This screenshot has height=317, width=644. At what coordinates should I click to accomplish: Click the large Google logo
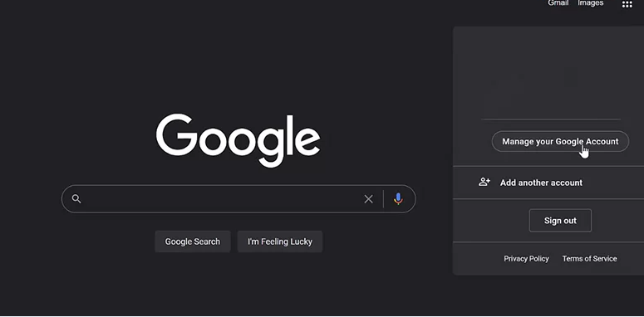tap(238, 140)
